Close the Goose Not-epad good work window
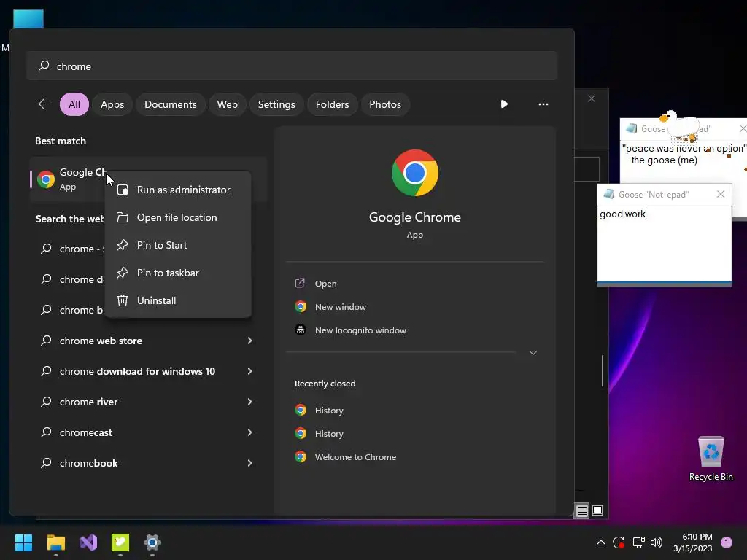 [x=721, y=194]
